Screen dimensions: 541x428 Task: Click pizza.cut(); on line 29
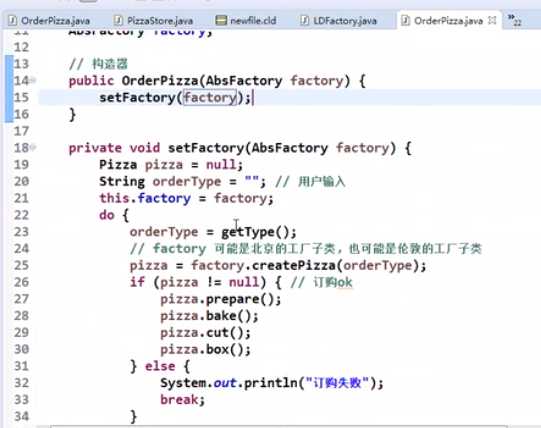[206, 333]
